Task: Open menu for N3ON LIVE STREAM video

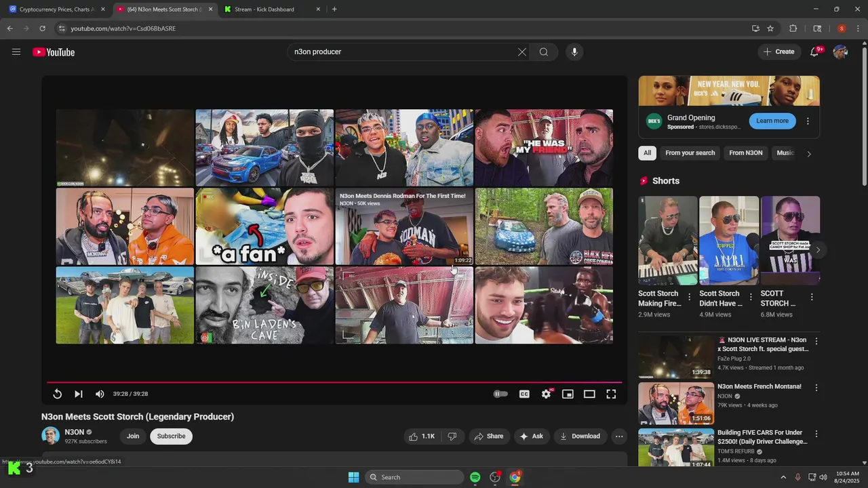Action: tap(816, 342)
